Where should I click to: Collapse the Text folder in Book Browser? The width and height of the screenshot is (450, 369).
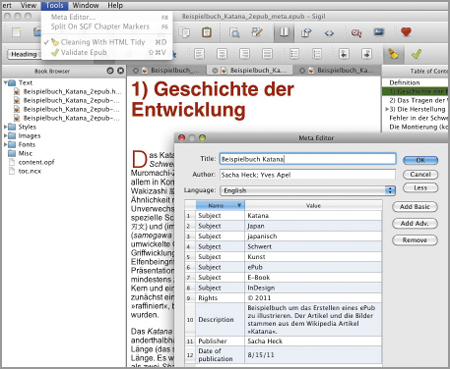pyautogui.click(x=6, y=82)
